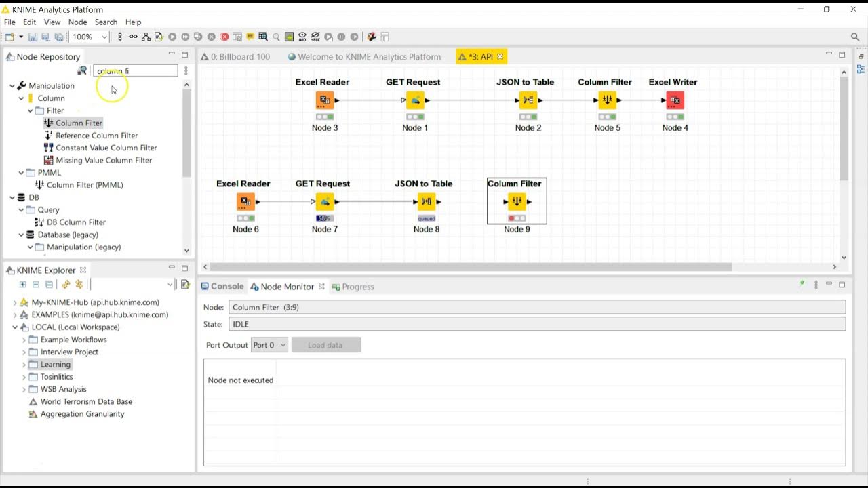
Task: Select the JSON to Table Node 2
Action: [528, 100]
